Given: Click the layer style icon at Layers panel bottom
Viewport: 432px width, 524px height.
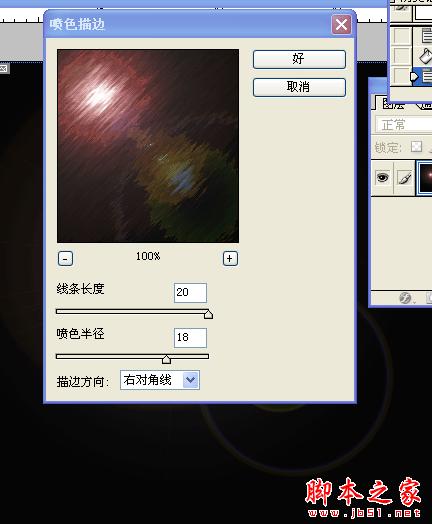Looking at the screenshot, I should point(405,298).
